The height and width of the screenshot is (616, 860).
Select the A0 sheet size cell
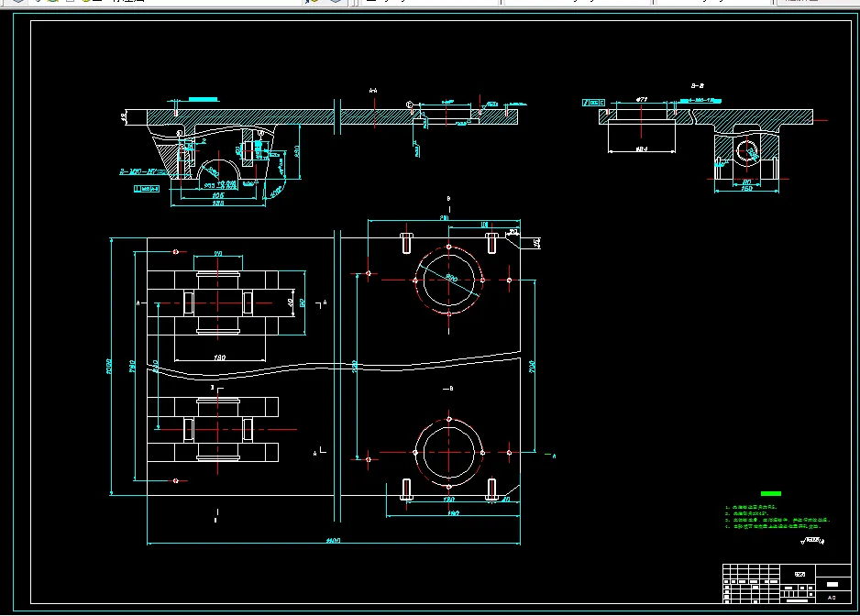click(832, 598)
